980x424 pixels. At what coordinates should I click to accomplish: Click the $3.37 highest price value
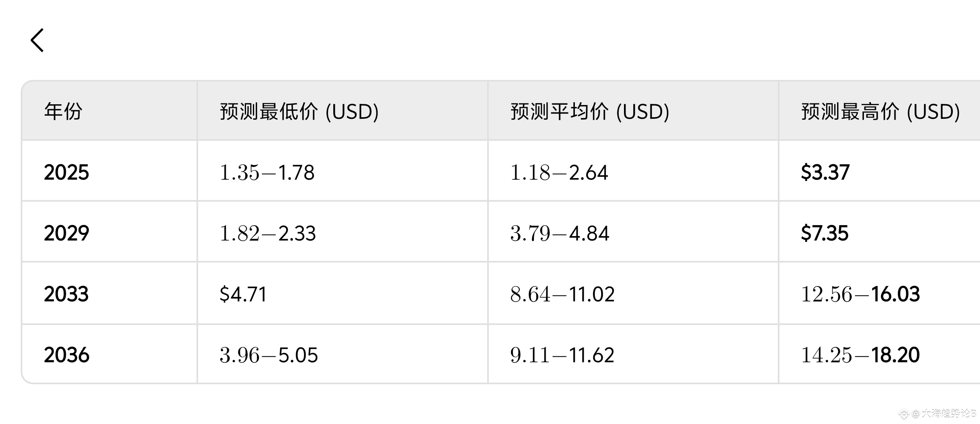(x=825, y=172)
